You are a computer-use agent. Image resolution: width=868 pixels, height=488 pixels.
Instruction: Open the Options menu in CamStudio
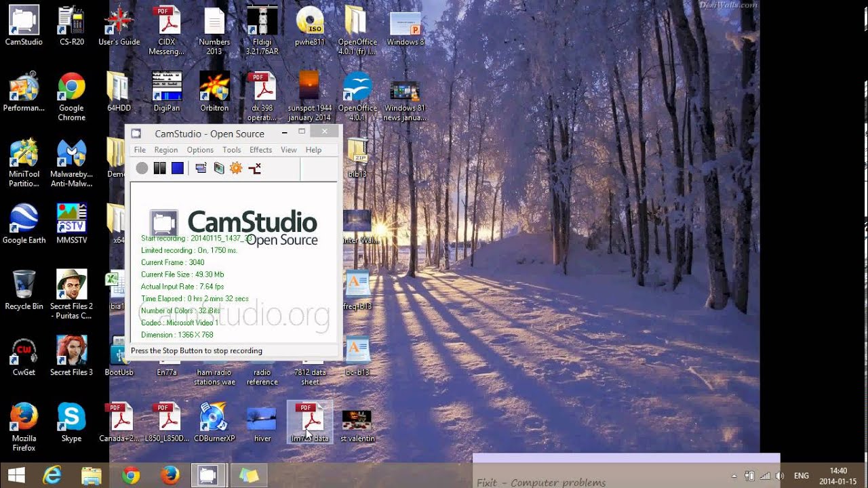(200, 150)
